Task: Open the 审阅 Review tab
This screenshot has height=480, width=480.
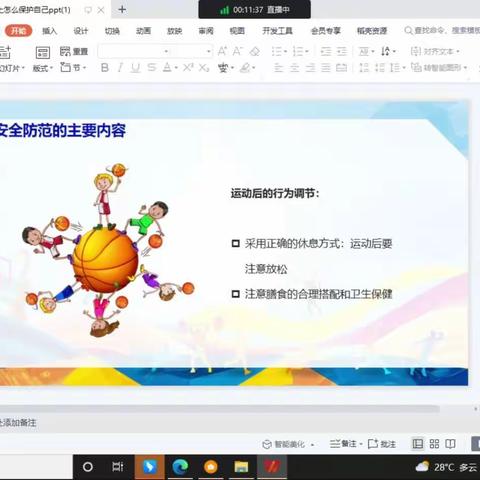Action: tap(206, 31)
